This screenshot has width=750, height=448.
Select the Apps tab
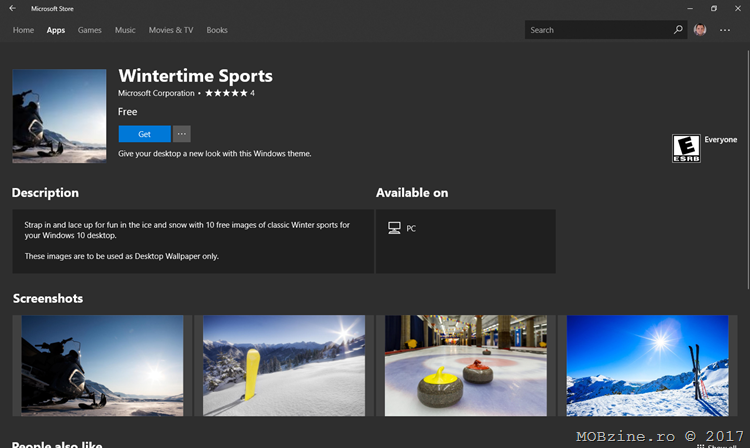click(55, 30)
